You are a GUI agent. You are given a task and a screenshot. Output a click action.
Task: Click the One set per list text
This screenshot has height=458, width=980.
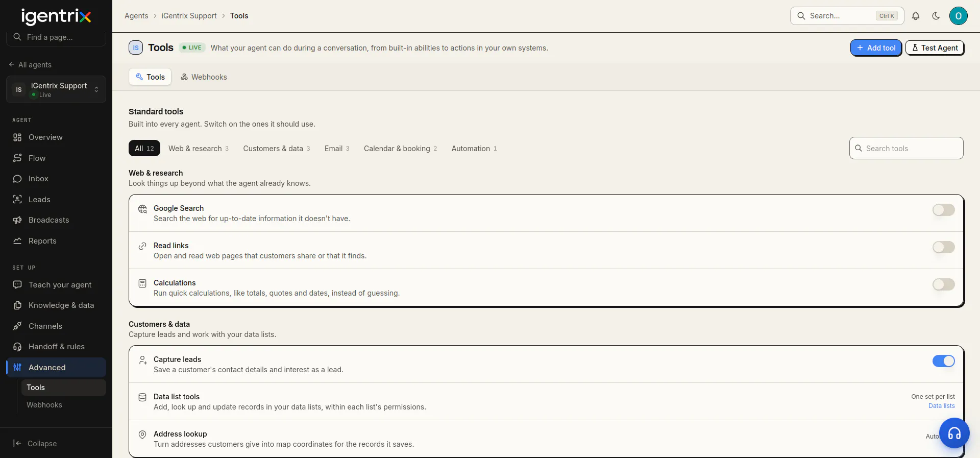point(933,397)
